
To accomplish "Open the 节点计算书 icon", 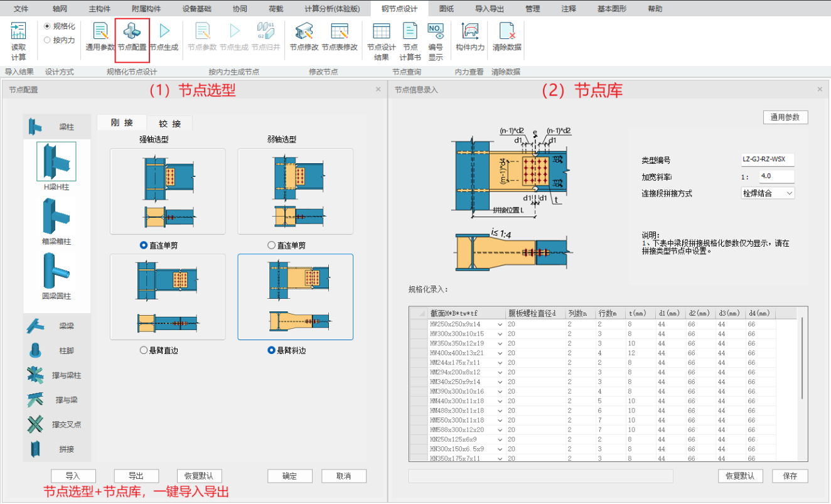I will tap(410, 41).
